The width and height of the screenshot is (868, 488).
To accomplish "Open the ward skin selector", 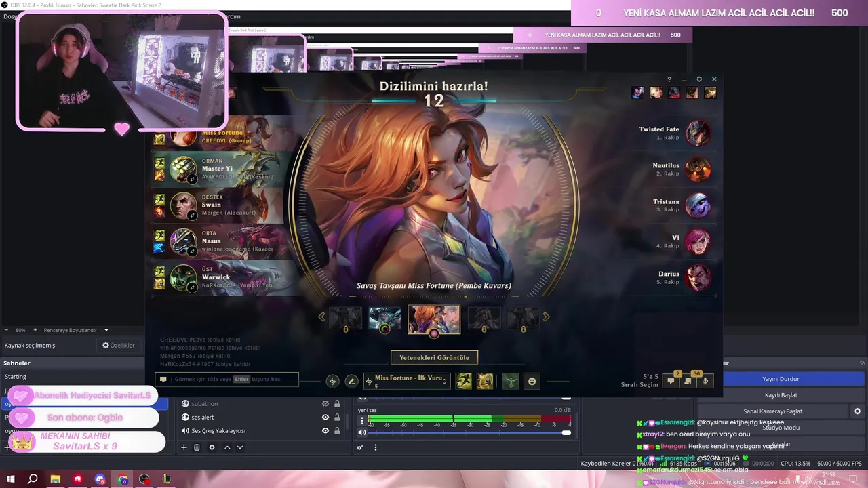I will coord(511,382).
